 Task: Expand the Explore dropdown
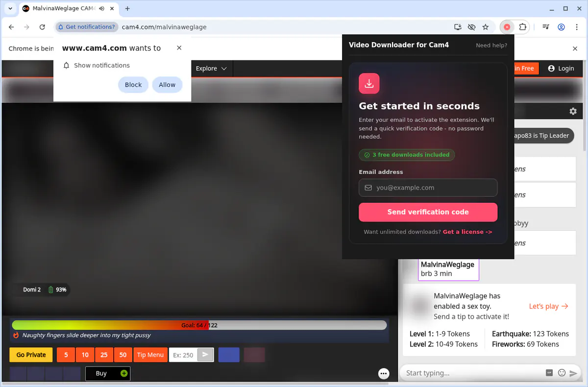click(211, 69)
